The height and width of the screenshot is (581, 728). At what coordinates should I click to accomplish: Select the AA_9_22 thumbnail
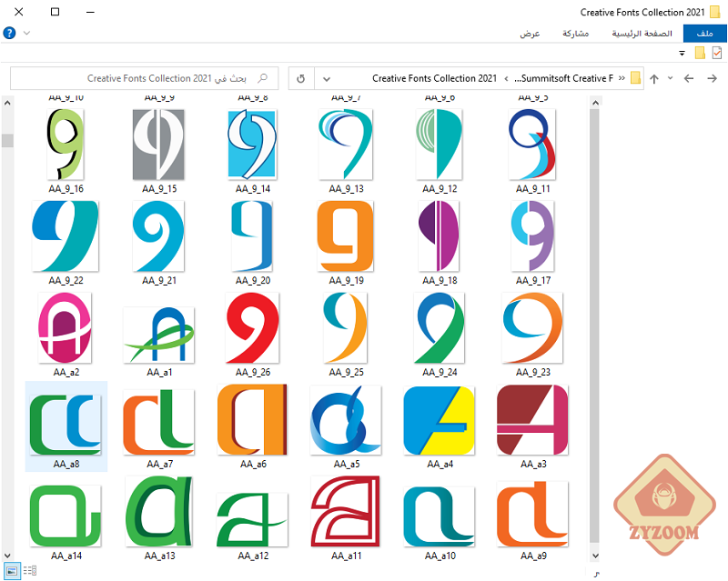tap(66, 236)
